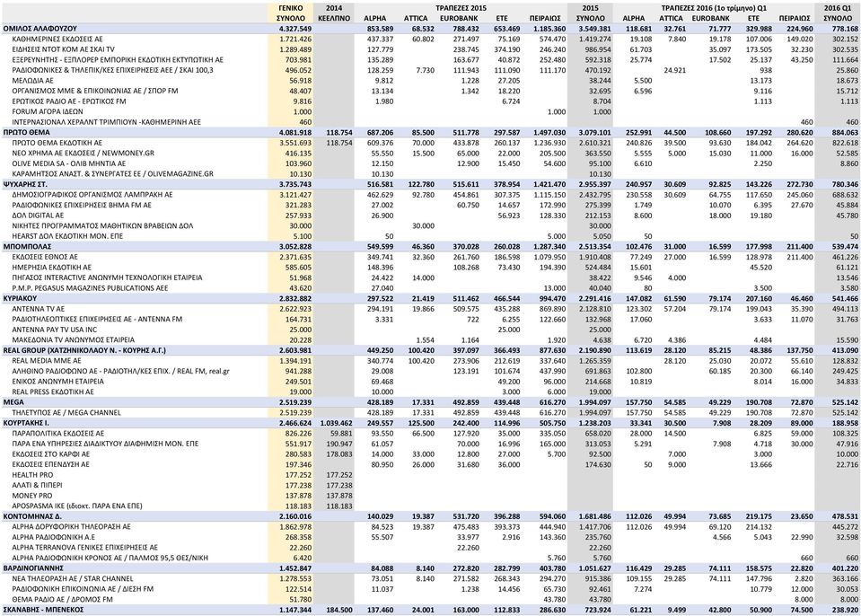Click the REAL PRESS ΕΚΔΟΤΙΚΗ ΑΕ row label
861x616 pixels.
tap(53, 392)
